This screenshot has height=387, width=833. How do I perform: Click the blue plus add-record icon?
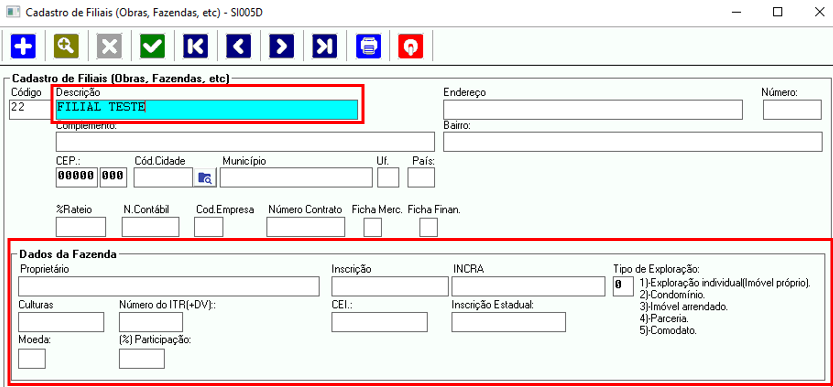23,46
